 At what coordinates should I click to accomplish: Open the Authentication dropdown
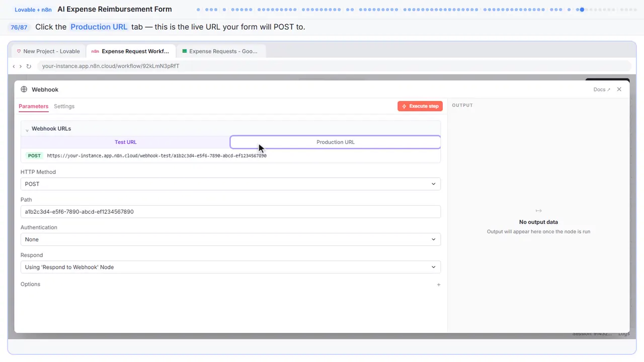pos(230,239)
